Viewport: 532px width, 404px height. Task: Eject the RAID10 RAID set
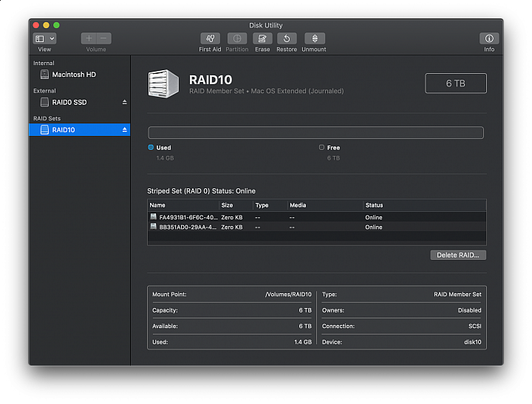pos(125,129)
